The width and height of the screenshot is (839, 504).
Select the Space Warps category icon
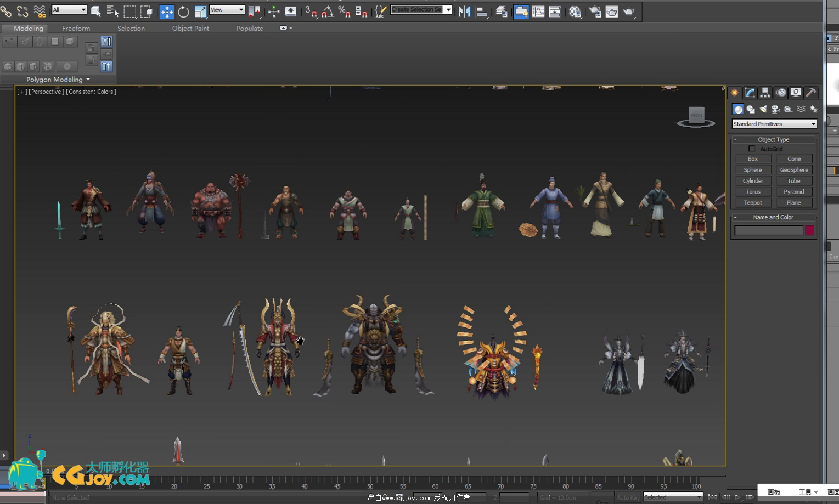tap(801, 110)
